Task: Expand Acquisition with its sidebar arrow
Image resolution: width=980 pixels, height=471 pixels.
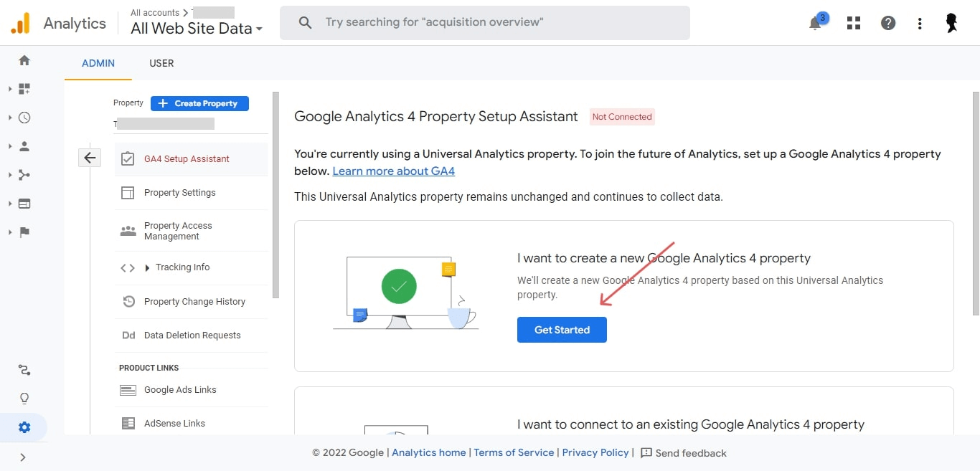Action: [10, 175]
